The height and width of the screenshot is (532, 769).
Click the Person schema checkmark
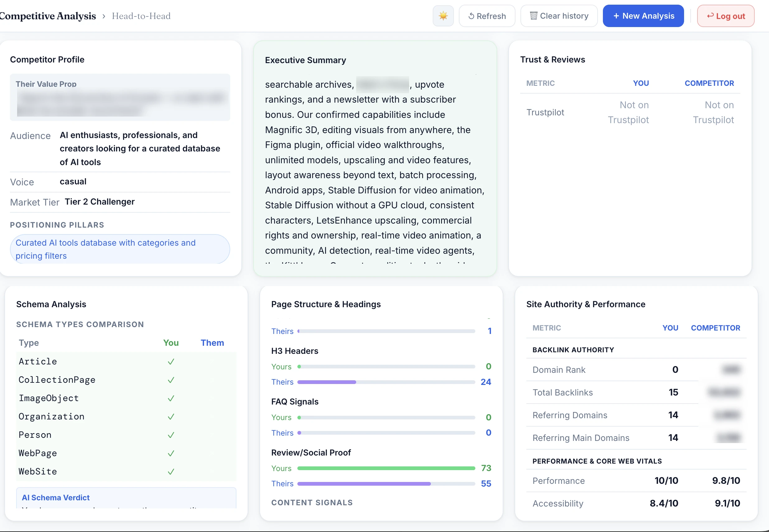pos(171,435)
